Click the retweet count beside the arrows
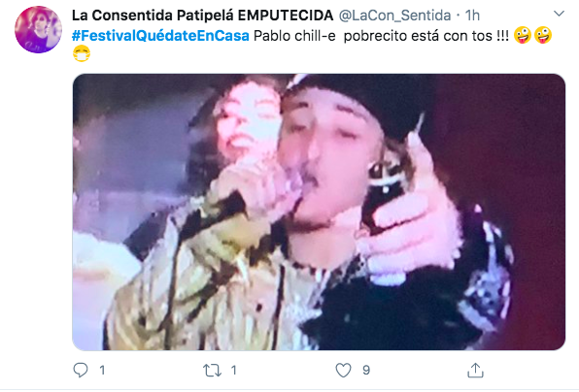 (233, 370)
